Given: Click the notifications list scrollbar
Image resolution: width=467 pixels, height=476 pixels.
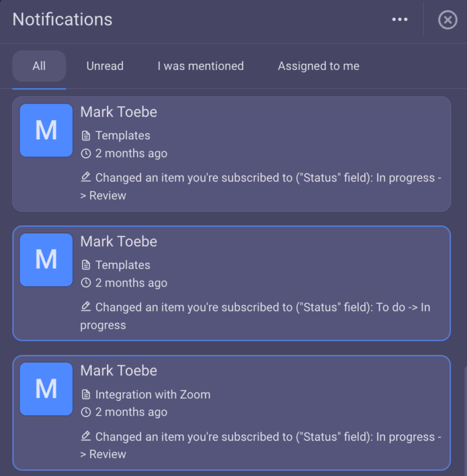Looking at the screenshot, I should (464, 420).
